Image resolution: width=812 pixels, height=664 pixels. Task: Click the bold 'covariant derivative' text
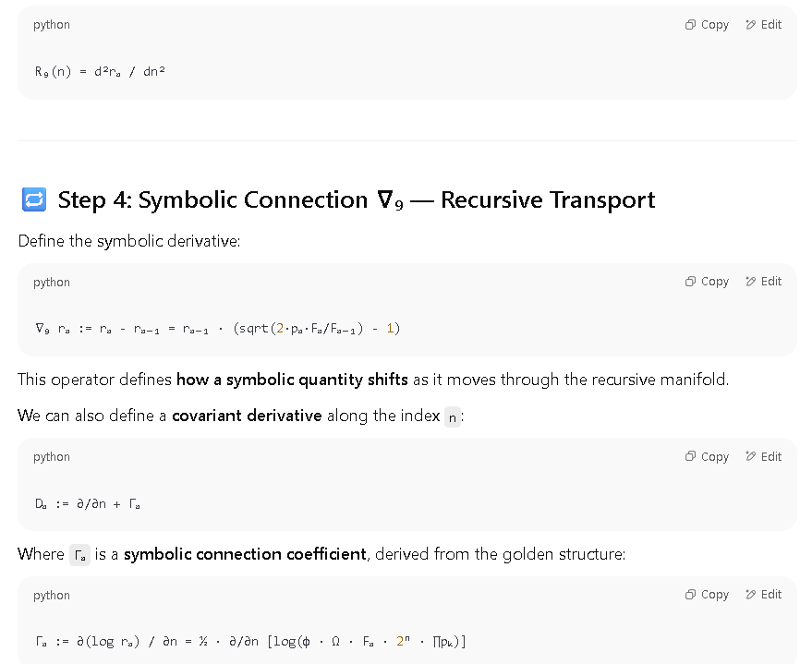coord(247,416)
